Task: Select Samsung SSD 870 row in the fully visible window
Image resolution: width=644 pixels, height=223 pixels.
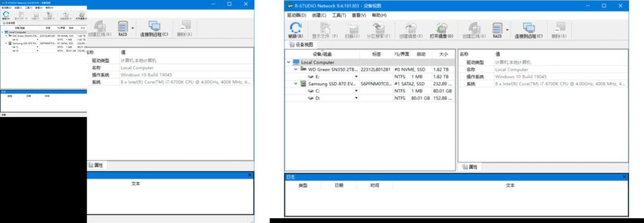Action: 370,83
